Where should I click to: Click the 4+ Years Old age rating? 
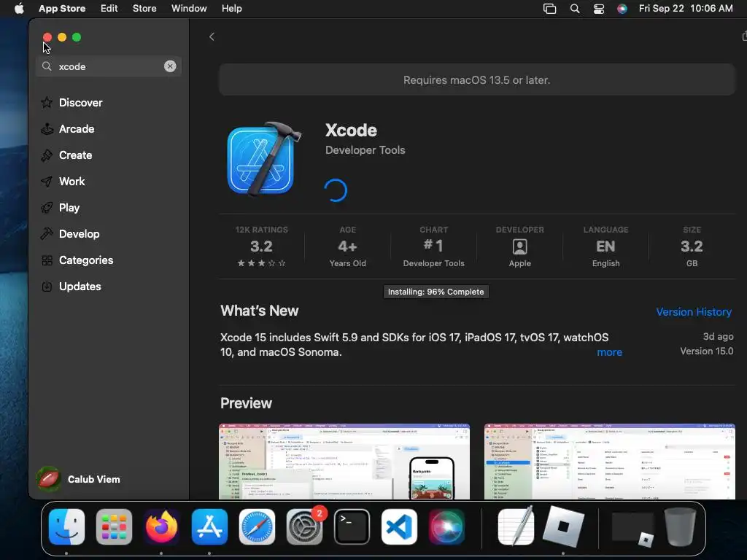click(347, 246)
